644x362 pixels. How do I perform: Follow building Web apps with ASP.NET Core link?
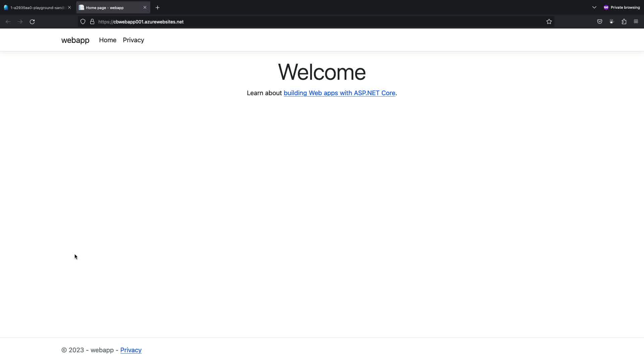click(339, 93)
